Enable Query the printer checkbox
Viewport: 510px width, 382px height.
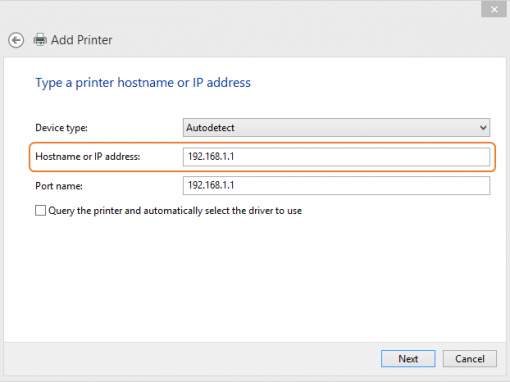tap(40, 211)
